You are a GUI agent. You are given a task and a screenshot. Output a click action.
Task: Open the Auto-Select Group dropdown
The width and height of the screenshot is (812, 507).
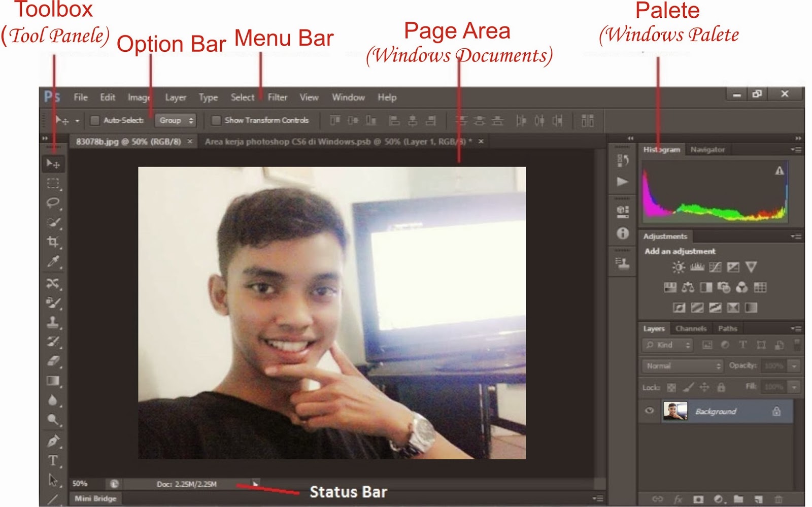point(176,120)
